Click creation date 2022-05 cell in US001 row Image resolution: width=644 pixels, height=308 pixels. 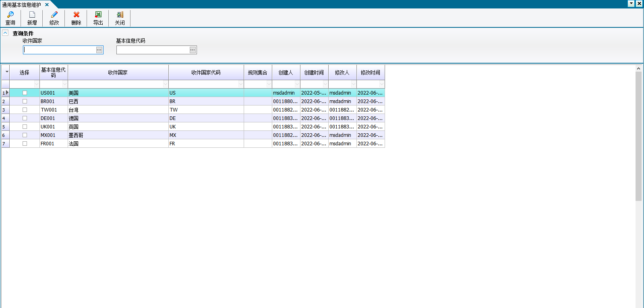314,93
